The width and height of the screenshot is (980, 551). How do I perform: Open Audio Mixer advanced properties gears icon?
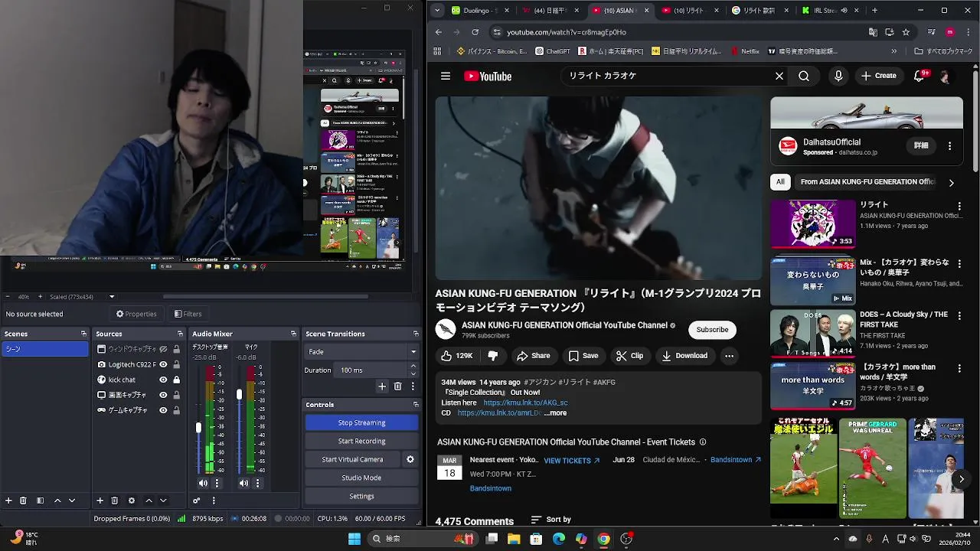pos(197,500)
